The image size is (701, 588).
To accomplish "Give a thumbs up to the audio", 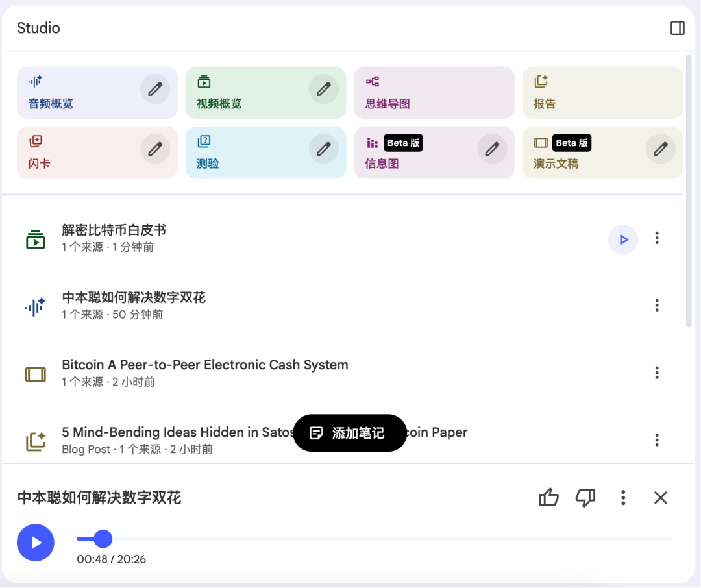I will (548, 497).
